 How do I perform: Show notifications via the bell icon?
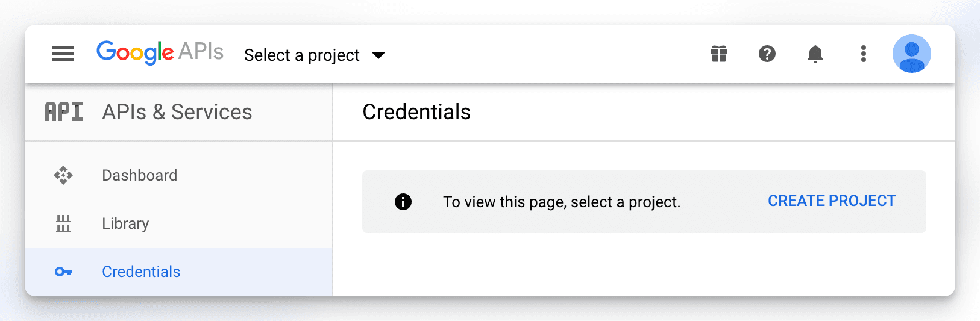pyautogui.click(x=815, y=54)
